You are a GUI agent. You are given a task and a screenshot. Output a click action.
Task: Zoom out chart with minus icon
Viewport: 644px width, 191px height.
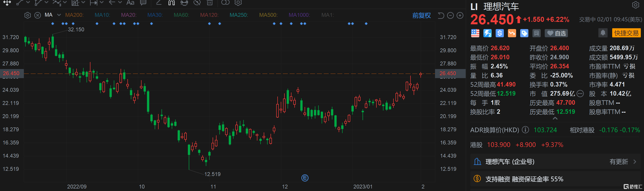pyautogui.click(x=450, y=15)
